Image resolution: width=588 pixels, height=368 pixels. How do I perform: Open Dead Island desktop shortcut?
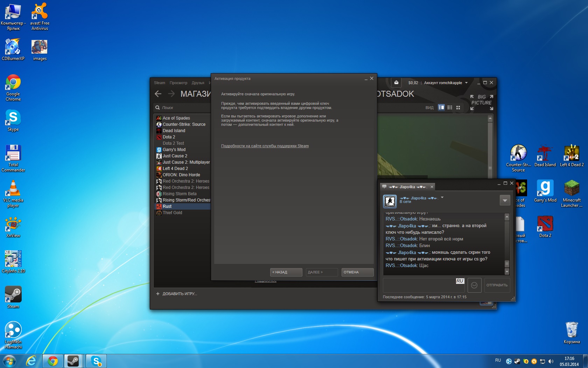click(545, 156)
